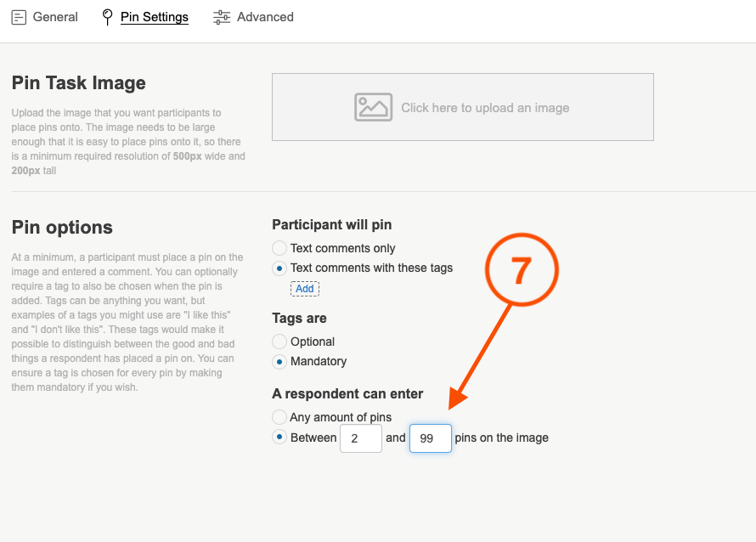Switch to the Advanced tab
Screen dimensions: 756x542
click(265, 17)
